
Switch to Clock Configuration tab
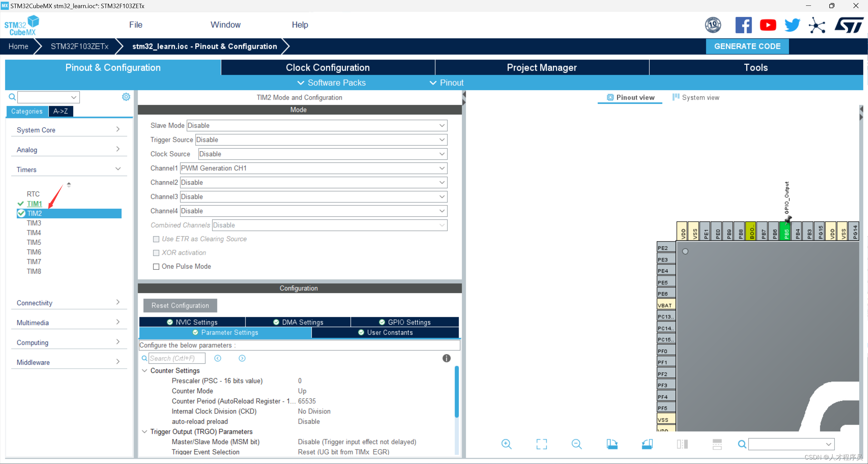(x=328, y=67)
